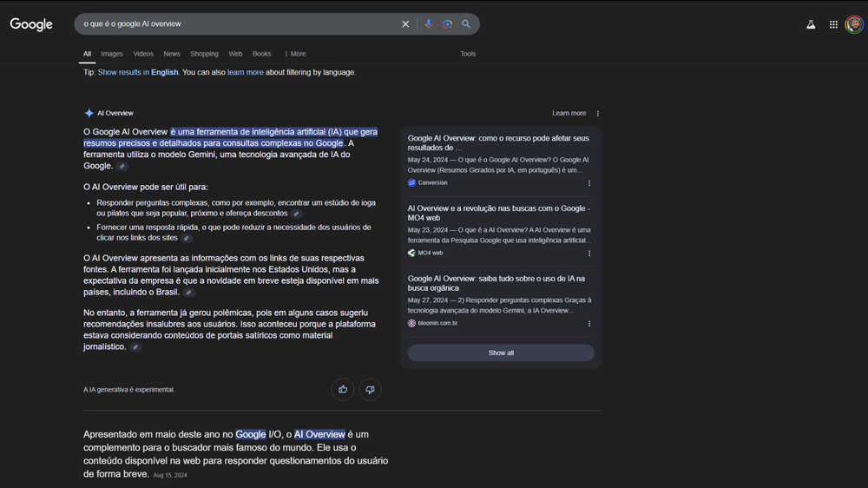The image size is (868, 488).
Task: Click the 'Aug 15, 2024' snippet date
Action: (170, 475)
